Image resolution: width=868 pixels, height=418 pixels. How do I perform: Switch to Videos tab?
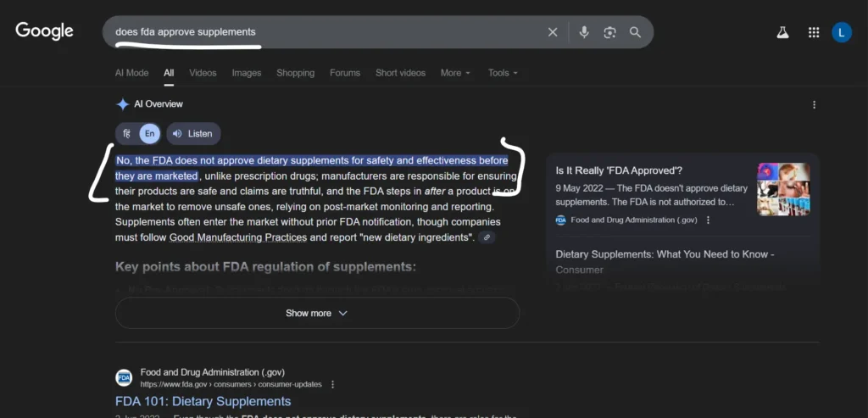203,73
